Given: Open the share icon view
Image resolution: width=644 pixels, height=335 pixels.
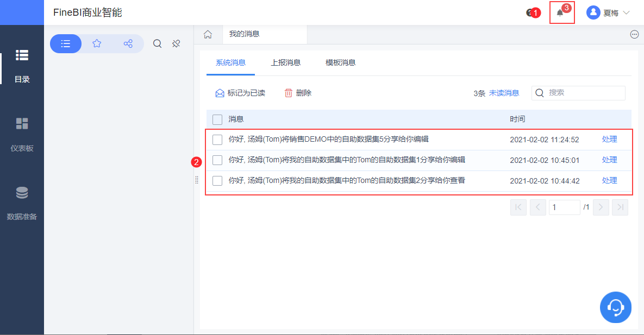Looking at the screenshot, I should 128,43.
